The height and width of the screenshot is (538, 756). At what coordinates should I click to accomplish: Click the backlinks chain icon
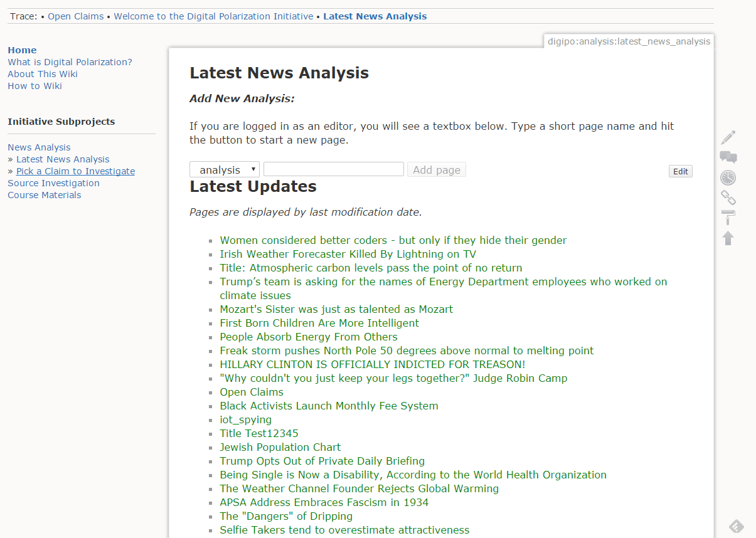[x=728, y=198]
